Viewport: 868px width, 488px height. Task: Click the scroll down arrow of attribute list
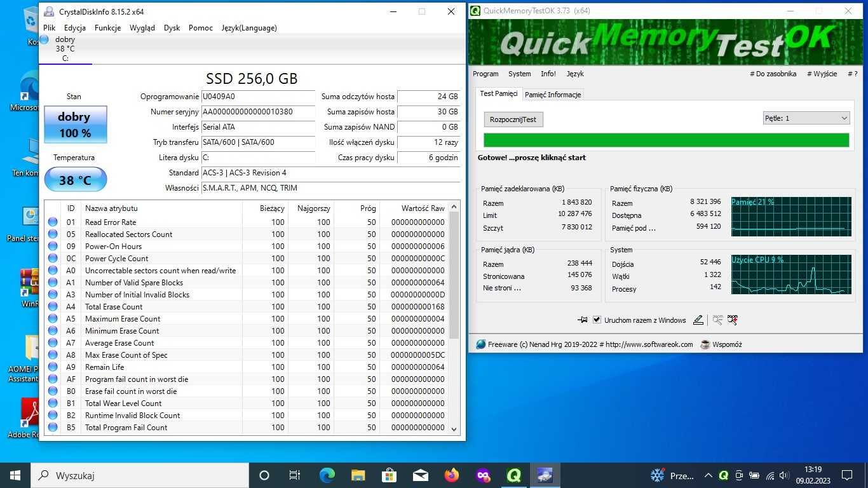tap(454, 429)
